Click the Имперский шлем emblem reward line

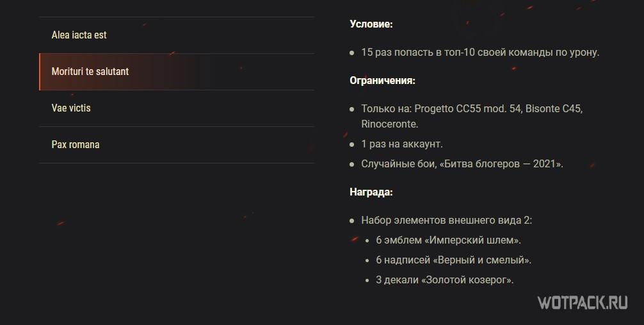pos(448,240)
